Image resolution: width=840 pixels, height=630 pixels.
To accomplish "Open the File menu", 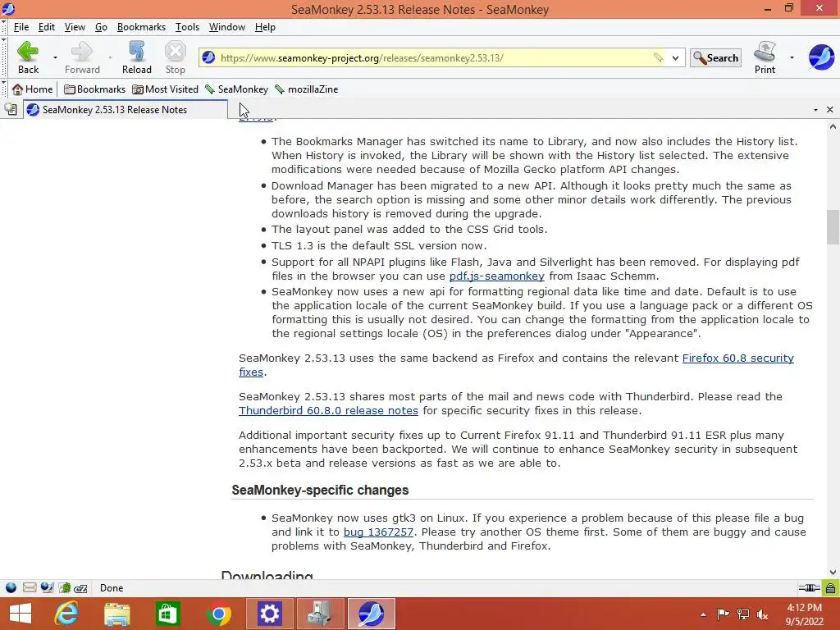I will pos(21,27).
